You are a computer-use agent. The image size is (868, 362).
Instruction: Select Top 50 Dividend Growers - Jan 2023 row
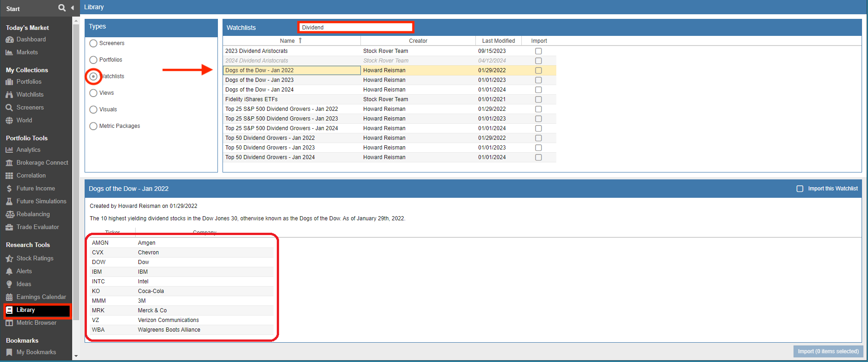pos(389,148)
